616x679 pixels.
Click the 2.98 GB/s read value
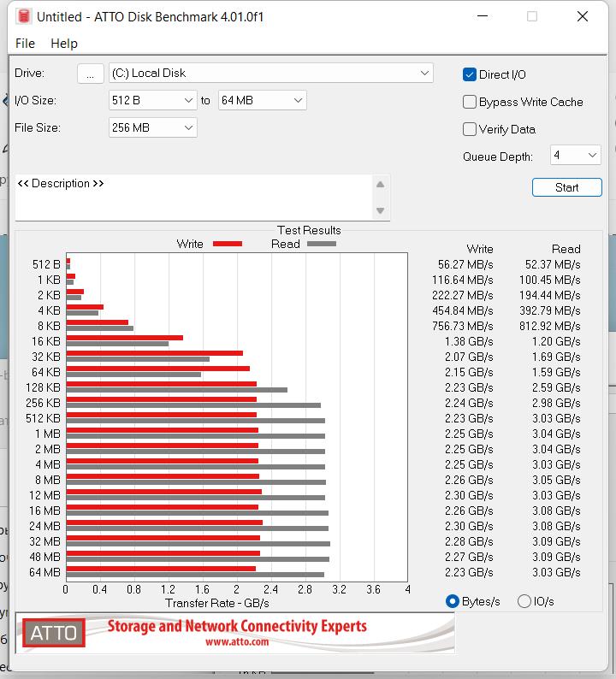pos(556,403)
